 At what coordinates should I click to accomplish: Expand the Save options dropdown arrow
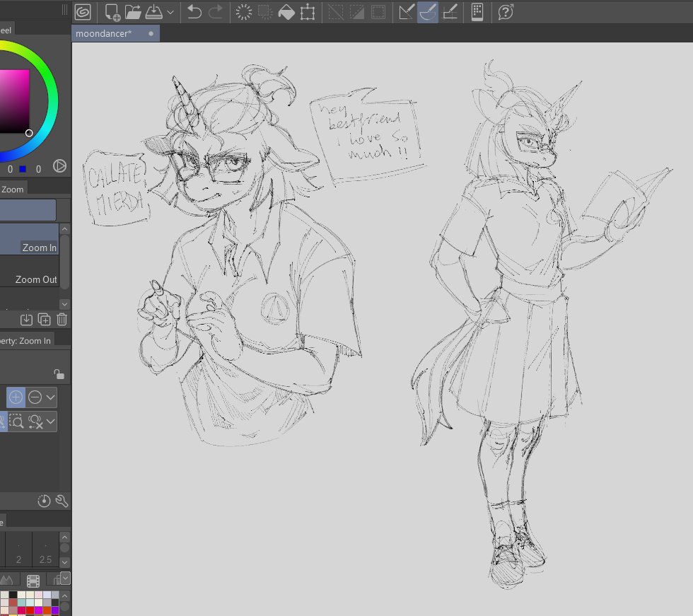point(170,12)
